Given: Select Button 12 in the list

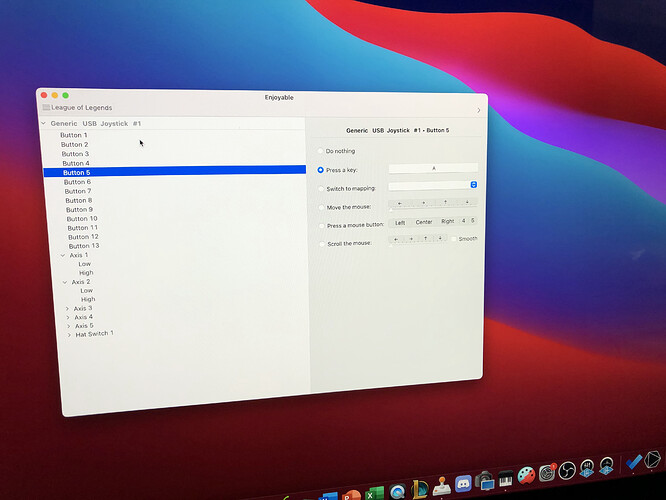Looking at the screenshot, I should tap(83, 237).
